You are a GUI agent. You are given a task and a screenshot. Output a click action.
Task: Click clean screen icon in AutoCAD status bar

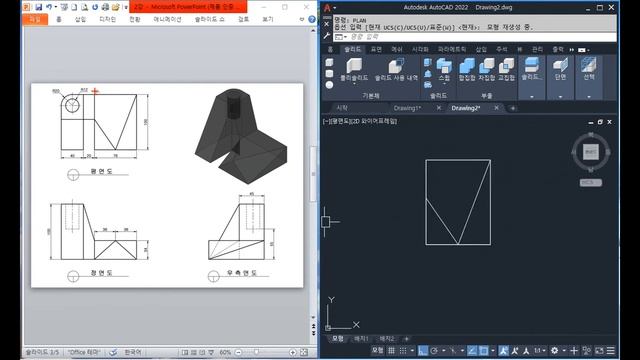[x=599, y=351]
